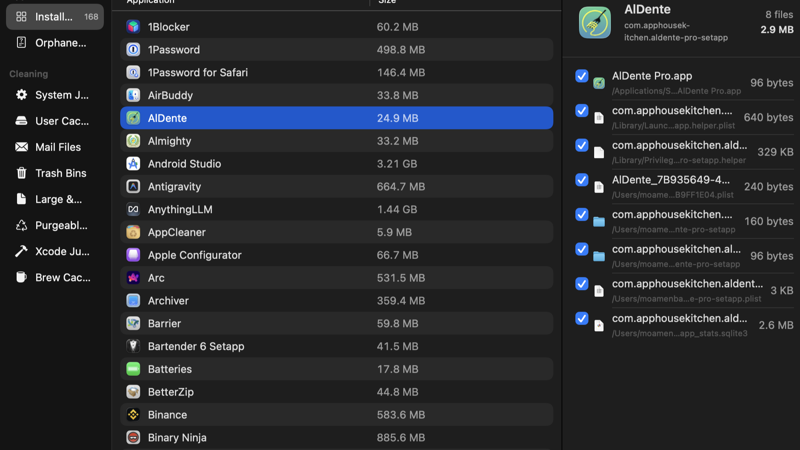800x450 pixels.
Task: Click the Apple Configurator app icon
Action: 133,255
